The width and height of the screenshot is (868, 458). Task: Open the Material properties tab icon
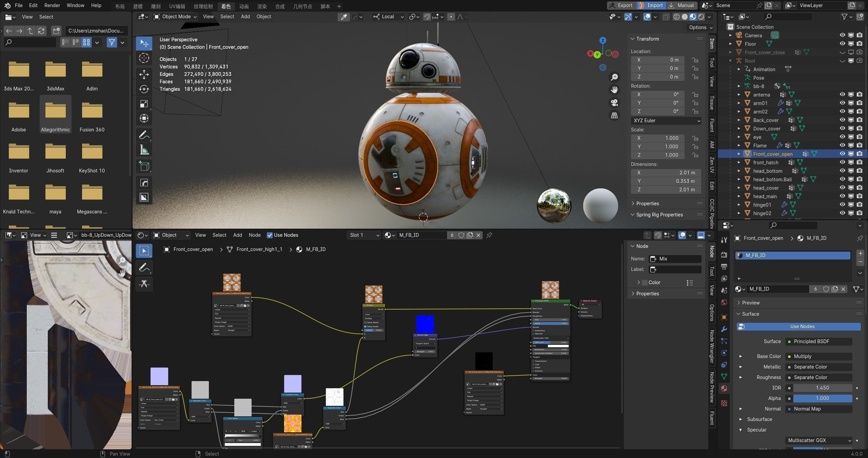724,388
